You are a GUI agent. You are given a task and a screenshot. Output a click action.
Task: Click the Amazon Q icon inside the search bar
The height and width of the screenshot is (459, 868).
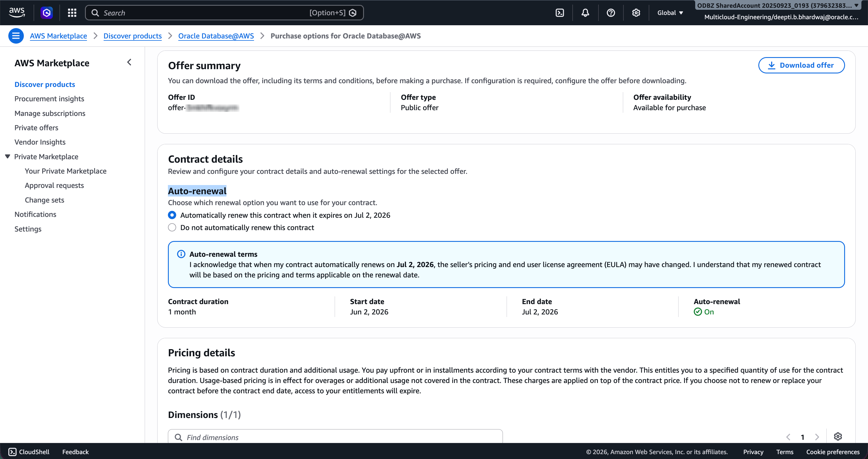point(353,13)
